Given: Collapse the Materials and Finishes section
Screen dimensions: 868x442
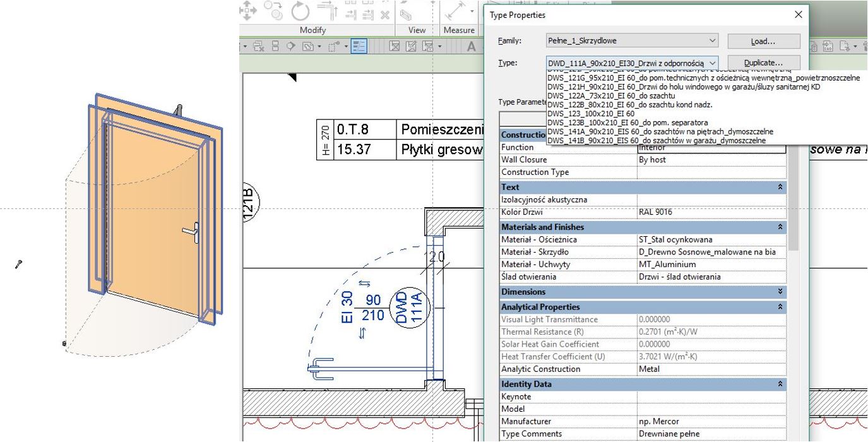Looking at the screenshot, I should click(x=780, y=227).
